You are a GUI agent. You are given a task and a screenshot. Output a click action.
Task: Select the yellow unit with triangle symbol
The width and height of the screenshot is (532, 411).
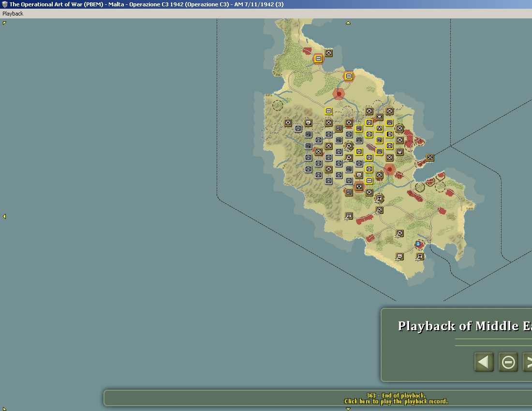click(x=379, y=128)
